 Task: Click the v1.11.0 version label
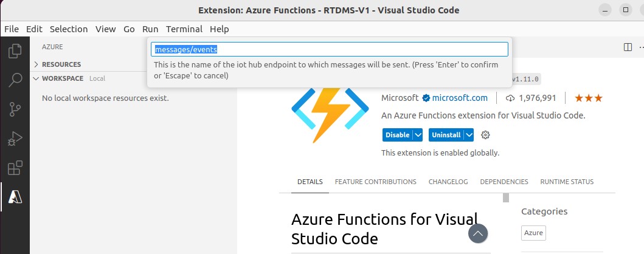click(x=525, y=79)
